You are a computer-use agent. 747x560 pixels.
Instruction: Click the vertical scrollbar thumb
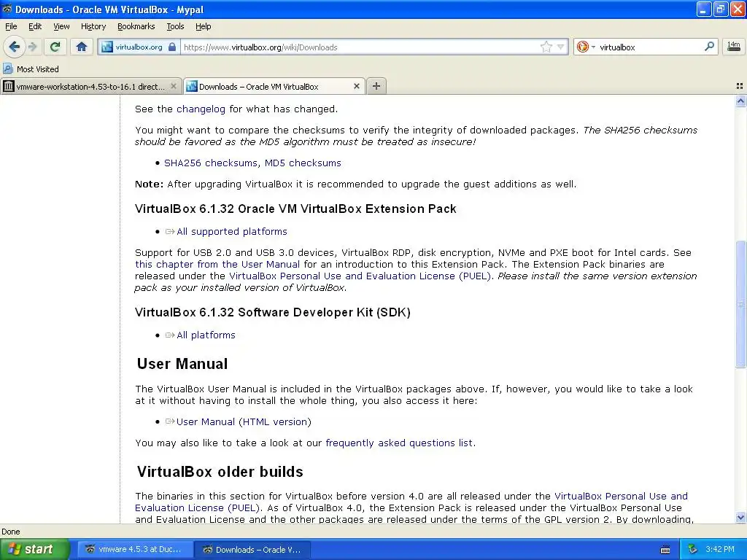pos(740,304)
